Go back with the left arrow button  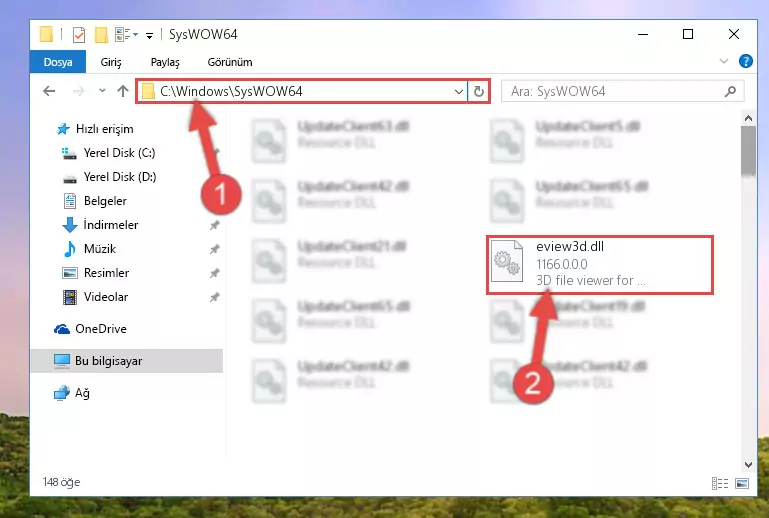(49, 91)
